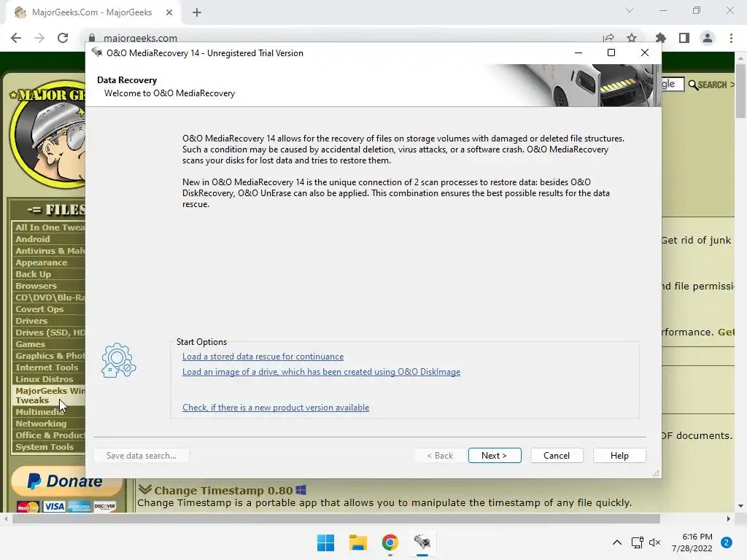
Task: Load a stored data rescue for continuance
Action: click(263, 357)
